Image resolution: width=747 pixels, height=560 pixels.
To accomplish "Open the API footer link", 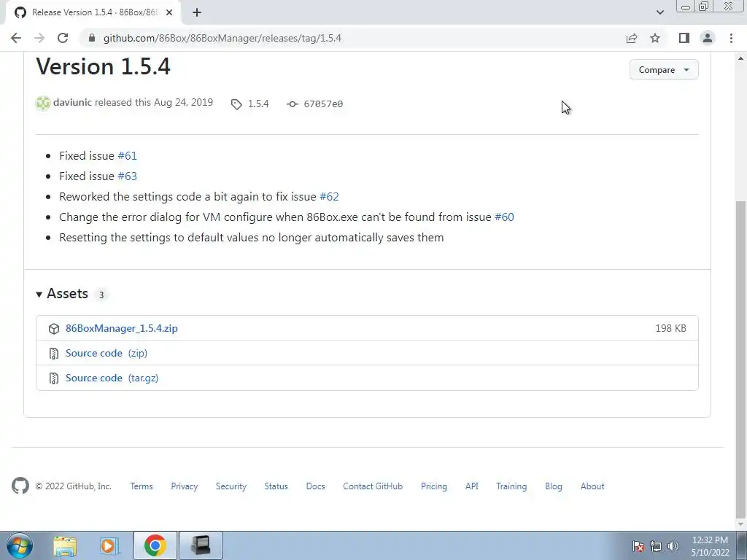I will coord(472,486).
